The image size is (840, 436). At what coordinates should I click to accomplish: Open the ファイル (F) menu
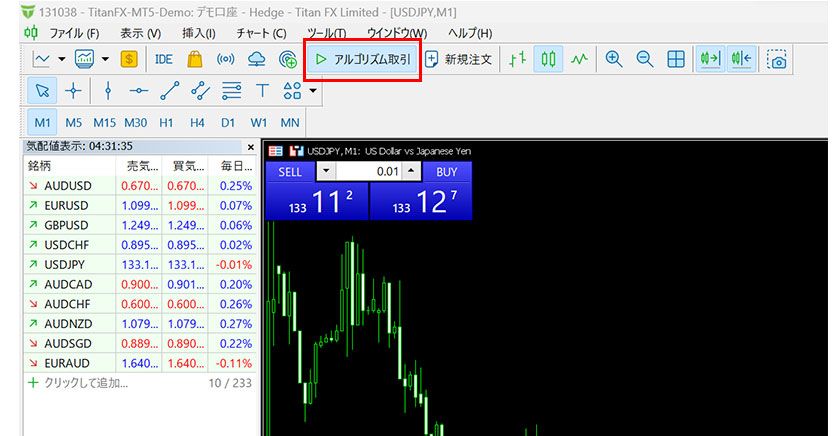tap(73, 33)
